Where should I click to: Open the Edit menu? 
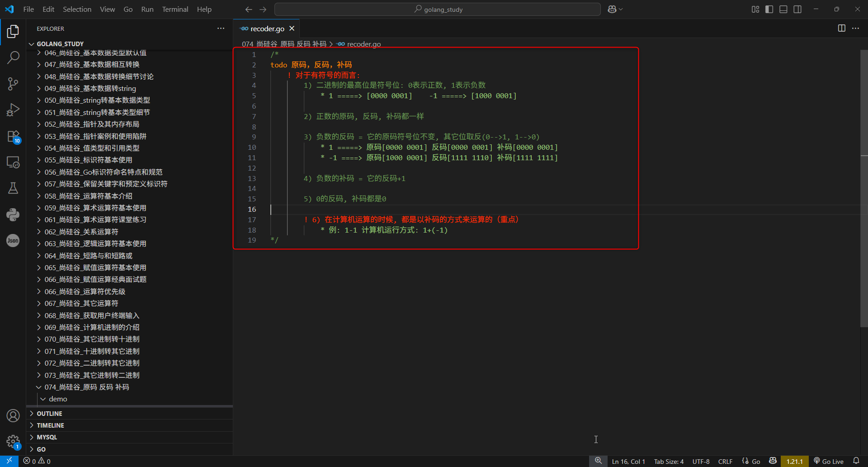point(48,9)
